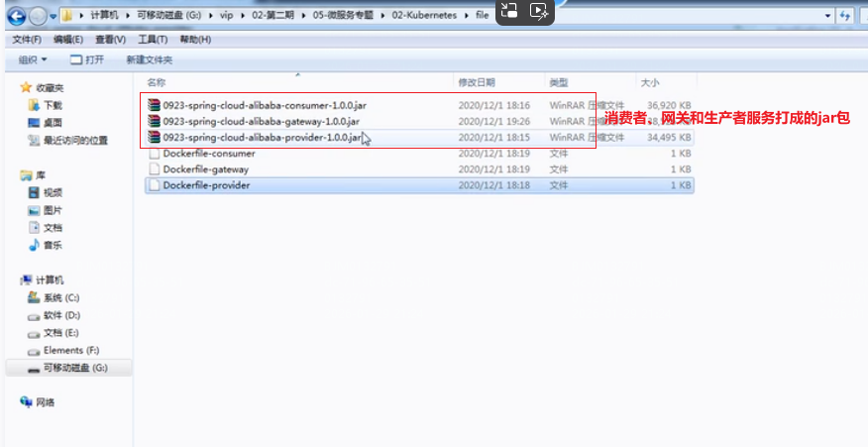868x447 pixels.
Task: Sort by the 大小 column header
Action: point(650,82)
